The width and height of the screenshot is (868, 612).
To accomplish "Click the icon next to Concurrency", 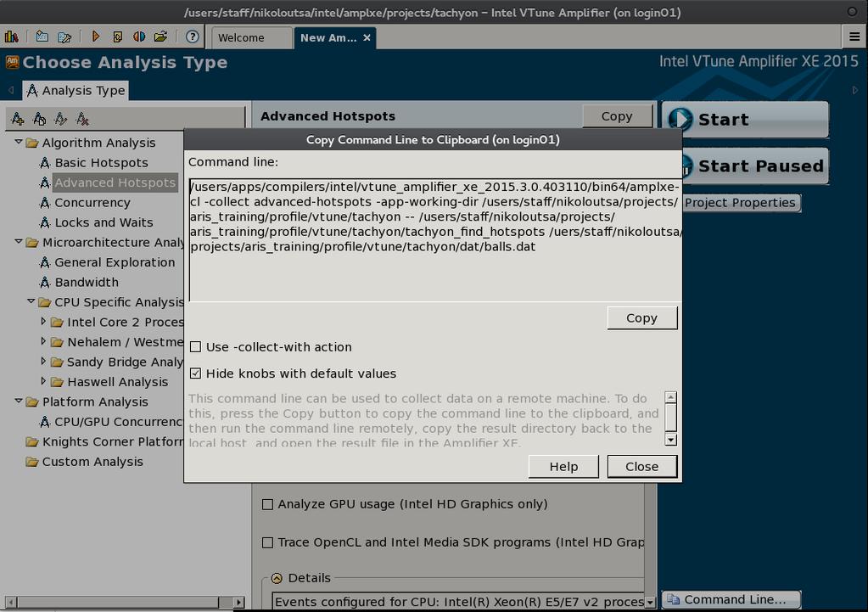I will coord(45,203).
